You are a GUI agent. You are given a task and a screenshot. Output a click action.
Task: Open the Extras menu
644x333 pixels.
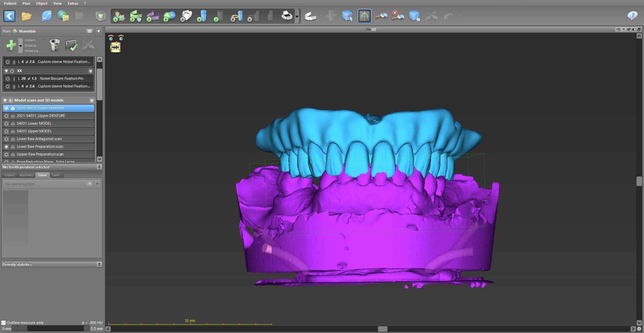pos(73,3)
